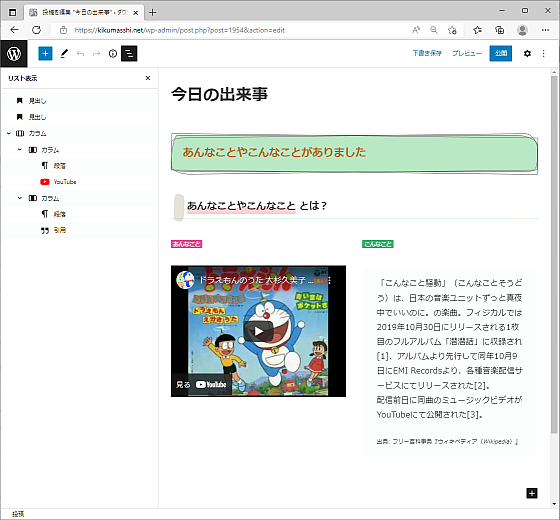Viewport: 560px width, 520px height.
Task: Click the heading あんなことやこんなこと とは?
Action: click(256, 206)
